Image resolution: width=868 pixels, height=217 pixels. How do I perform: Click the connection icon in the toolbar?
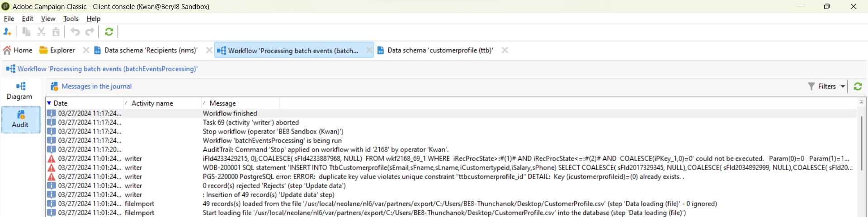click(x=7, y=32)
